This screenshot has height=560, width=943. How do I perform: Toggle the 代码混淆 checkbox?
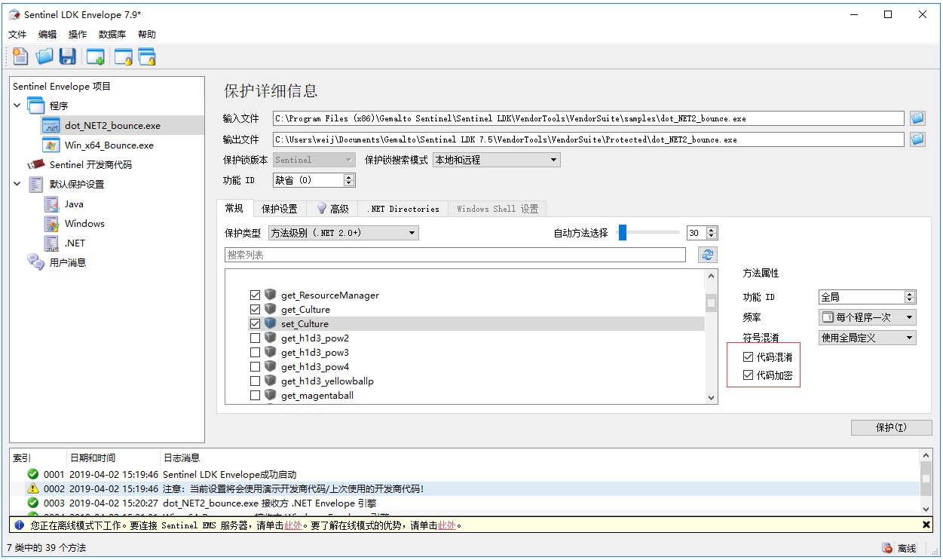click(748, 357)
